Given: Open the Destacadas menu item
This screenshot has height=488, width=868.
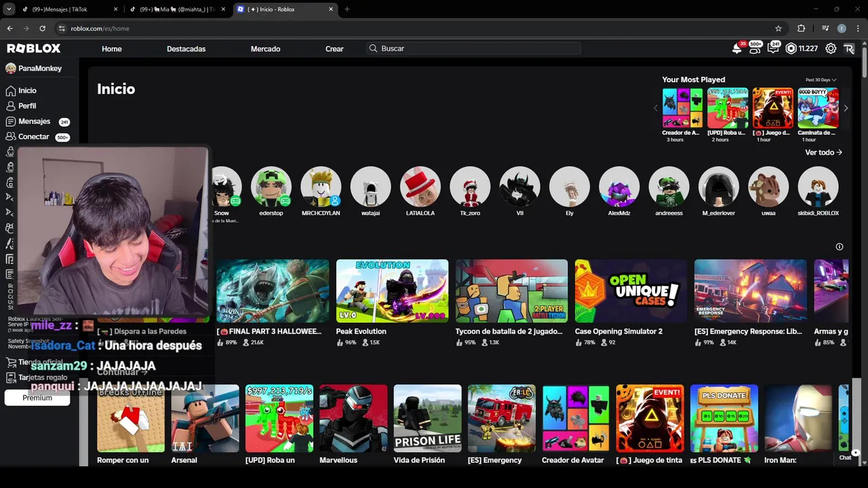Looking at the screenshot, I should [x=186, y=49].
